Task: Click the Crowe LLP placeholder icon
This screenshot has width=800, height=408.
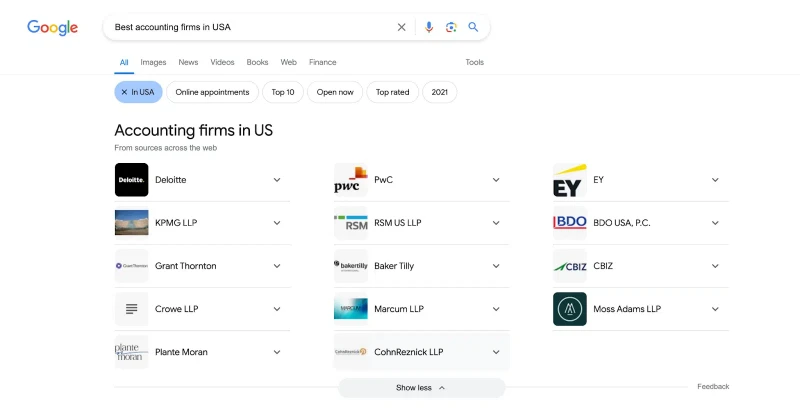Action: click(x=132, y=309)
